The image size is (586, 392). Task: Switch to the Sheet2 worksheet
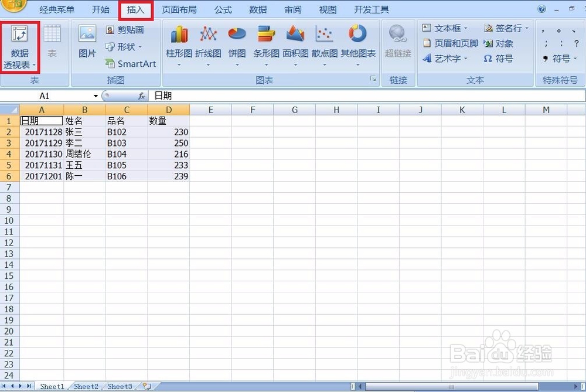point(86,386)
